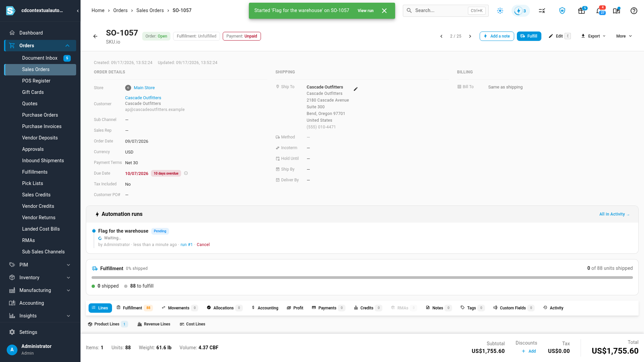Collapse the Orders sidebar section
The width and height of the screenshot is (644, 362).
[x=67, y=46]
